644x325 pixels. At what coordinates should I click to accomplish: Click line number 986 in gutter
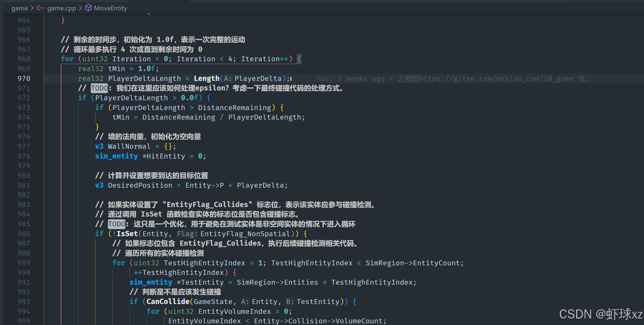pos(24,234)
